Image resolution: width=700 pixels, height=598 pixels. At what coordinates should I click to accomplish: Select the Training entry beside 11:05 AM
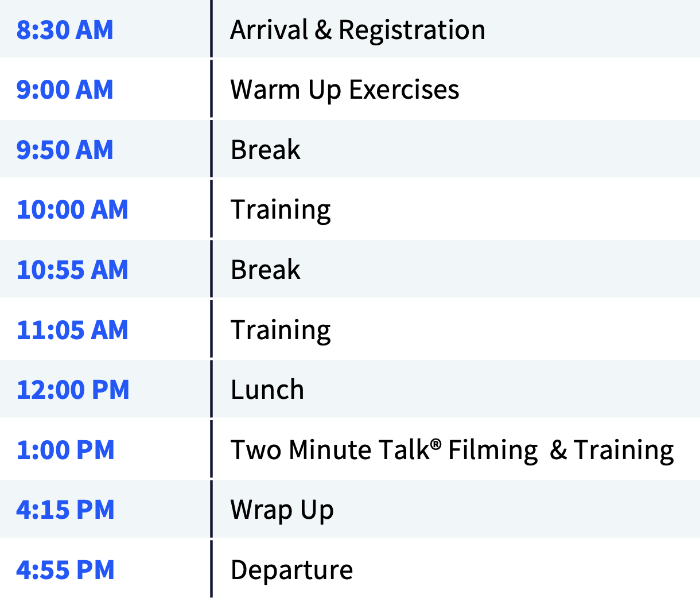click(x=281, y=330)
